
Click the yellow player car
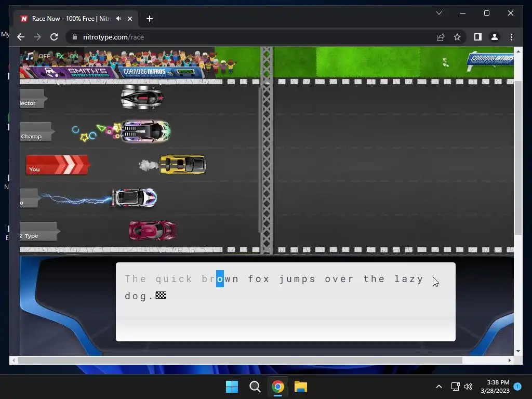coord(182,165)
